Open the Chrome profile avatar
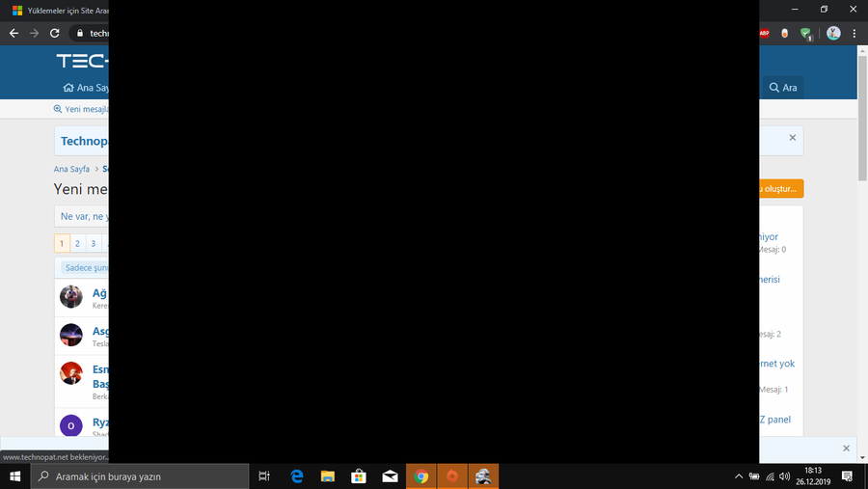Screen dimensions: 868x489 [833, 33]
